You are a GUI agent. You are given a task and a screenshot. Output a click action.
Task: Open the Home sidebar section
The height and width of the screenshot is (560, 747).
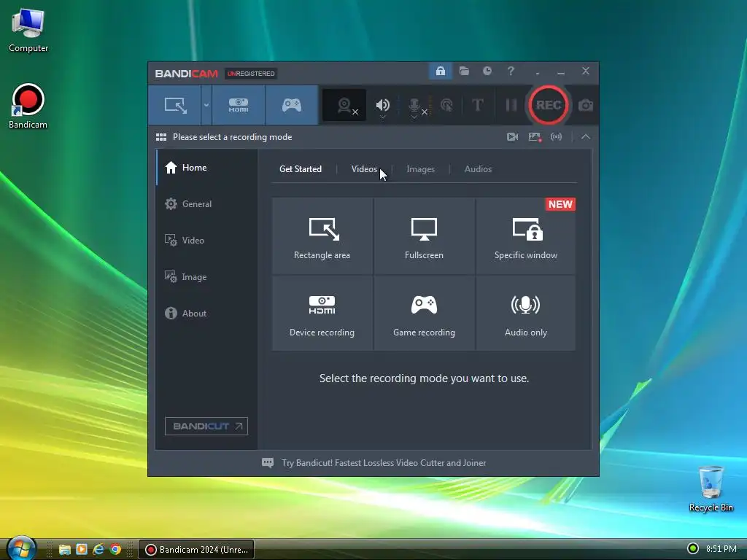tap(206, 168)
